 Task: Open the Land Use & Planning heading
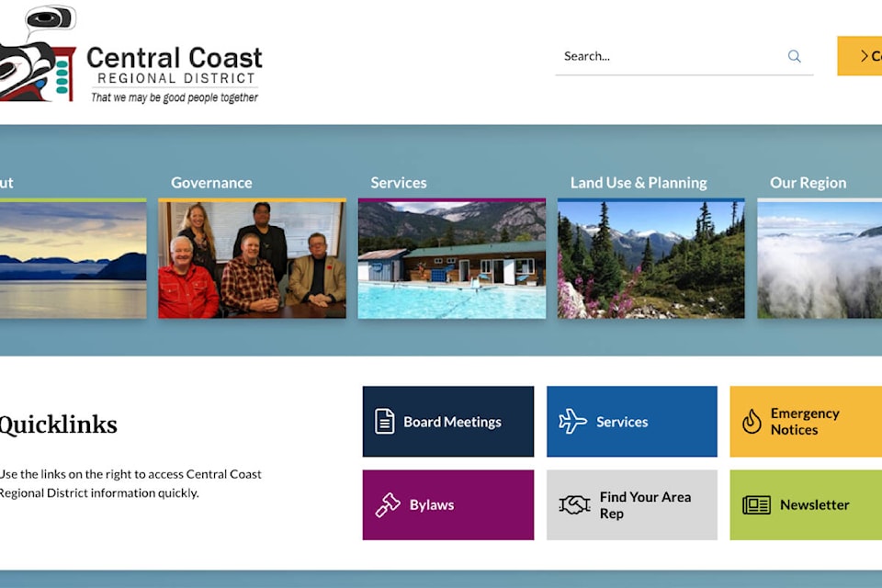click(639, 183)
